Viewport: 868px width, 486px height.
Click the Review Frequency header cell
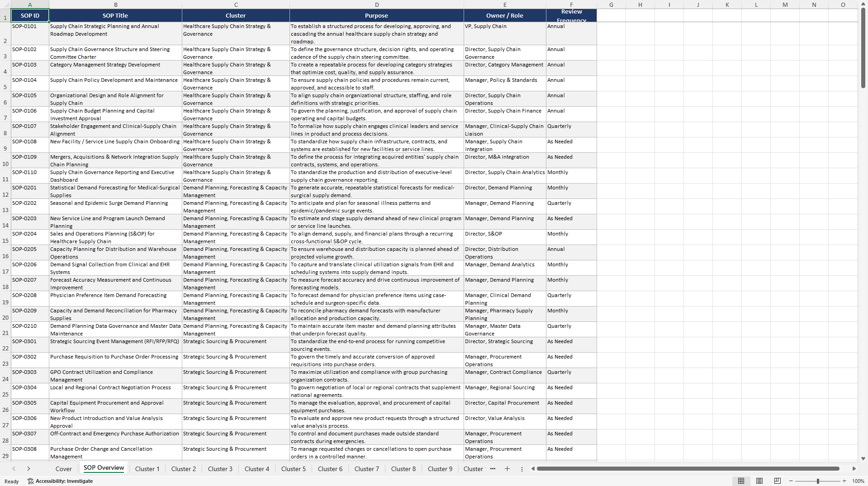tap(571, 15)
